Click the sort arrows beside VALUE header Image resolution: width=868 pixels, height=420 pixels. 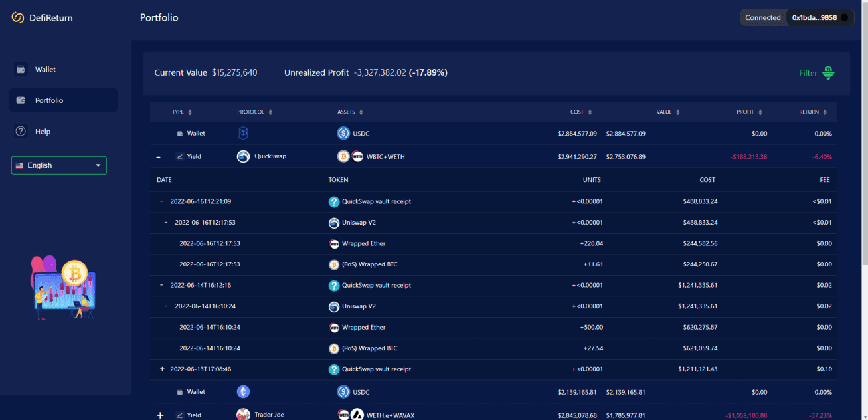click(678, 112)
